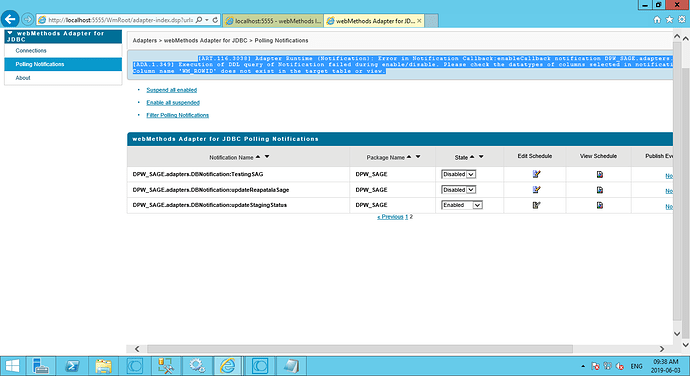Launch PowerShell from the taskbar

(x=72, y=366)
